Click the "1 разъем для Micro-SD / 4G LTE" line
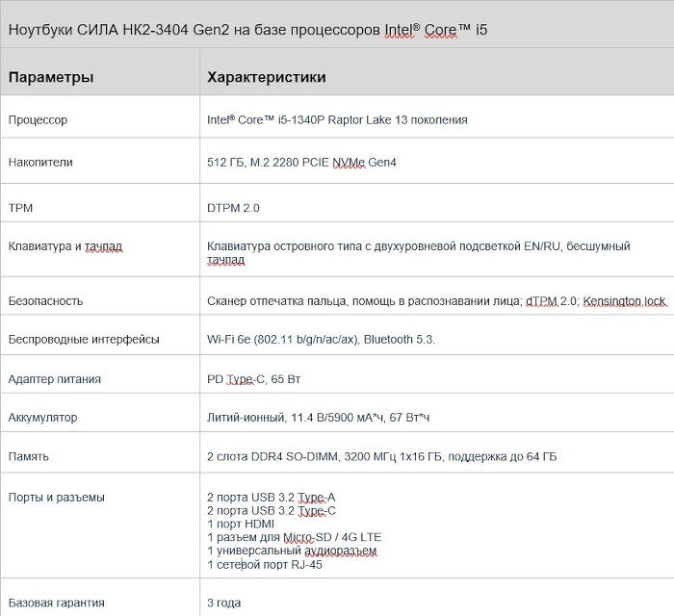This screenshot has width=674, height=616. point(294,537)
